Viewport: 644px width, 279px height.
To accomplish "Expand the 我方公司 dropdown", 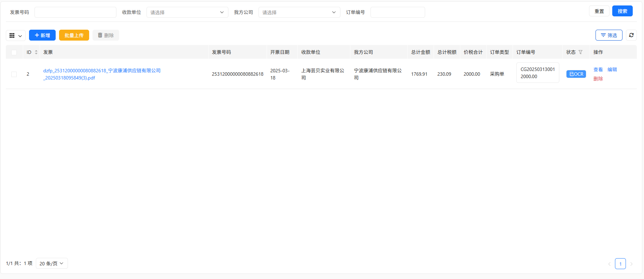I will (x=299, y=12).
